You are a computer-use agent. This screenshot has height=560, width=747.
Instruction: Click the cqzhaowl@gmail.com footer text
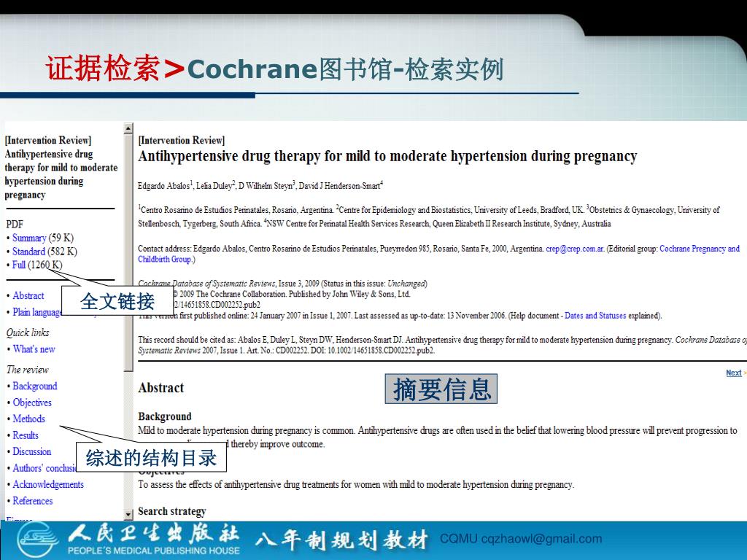(542, 539)
